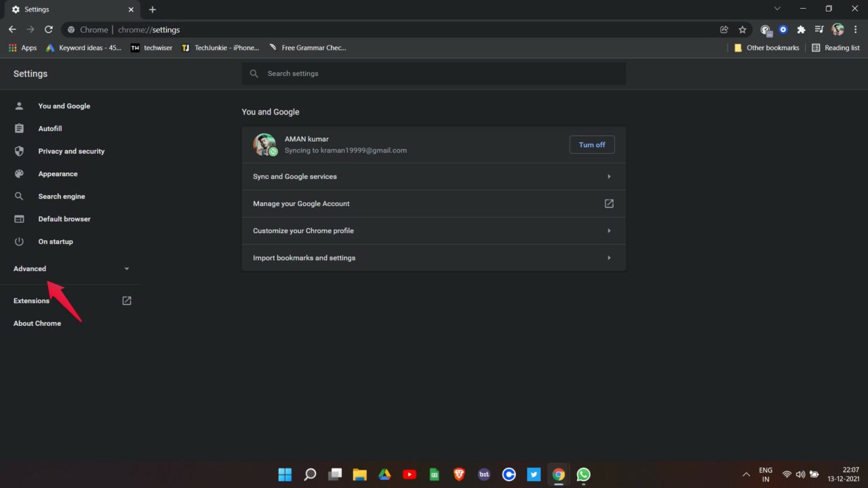Open the Extensions puzzle piece menu
Screen dimensions: 868x488
click(x=801, y=30)
